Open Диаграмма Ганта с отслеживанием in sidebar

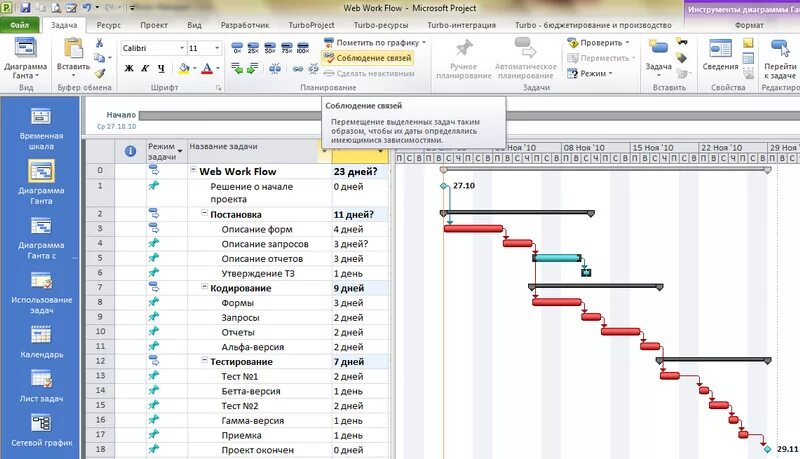41,238
